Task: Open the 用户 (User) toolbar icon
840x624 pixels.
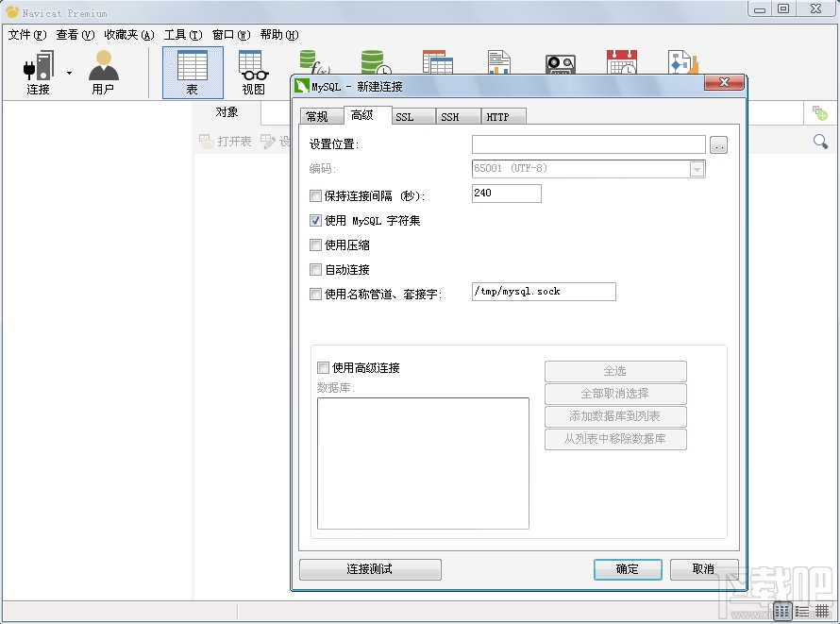Action: click(x=103, y=73)
